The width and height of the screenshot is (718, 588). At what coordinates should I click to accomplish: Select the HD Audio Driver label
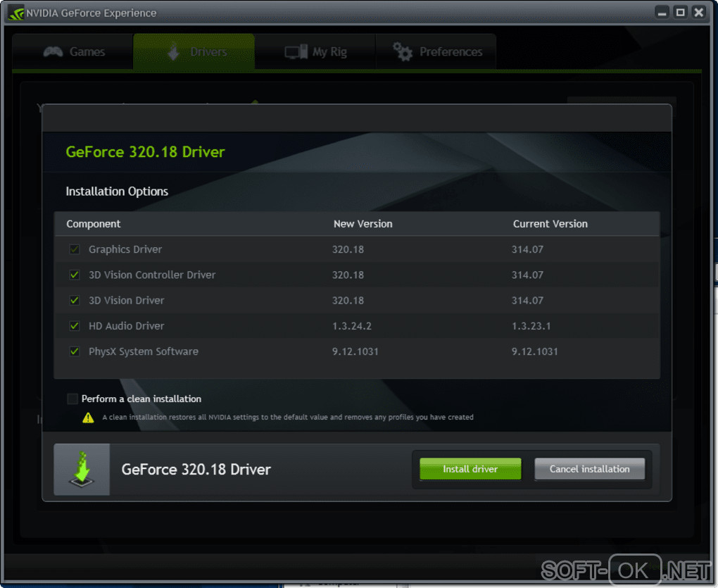[127, 326]
